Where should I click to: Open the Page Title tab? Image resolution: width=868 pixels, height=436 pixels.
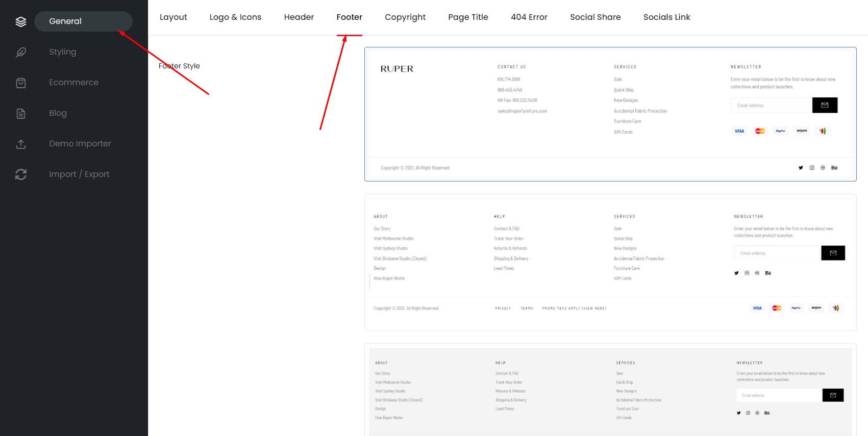[468, 17]
